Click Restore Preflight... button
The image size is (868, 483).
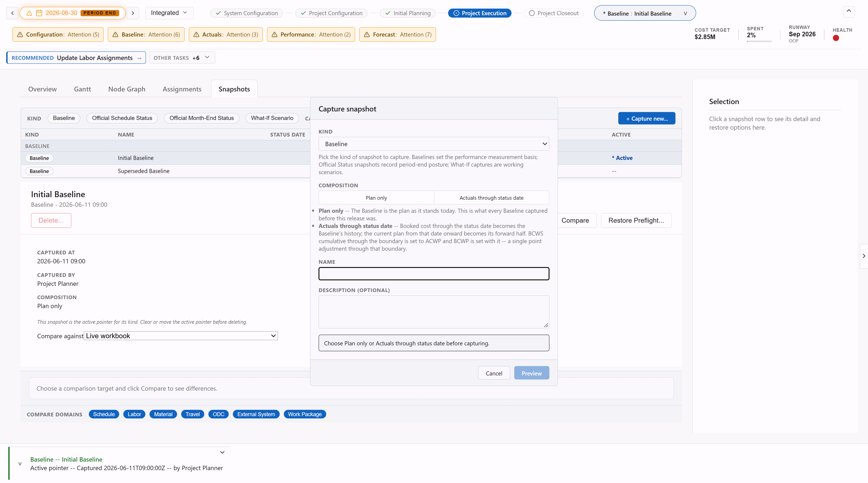tap(636, 220)
